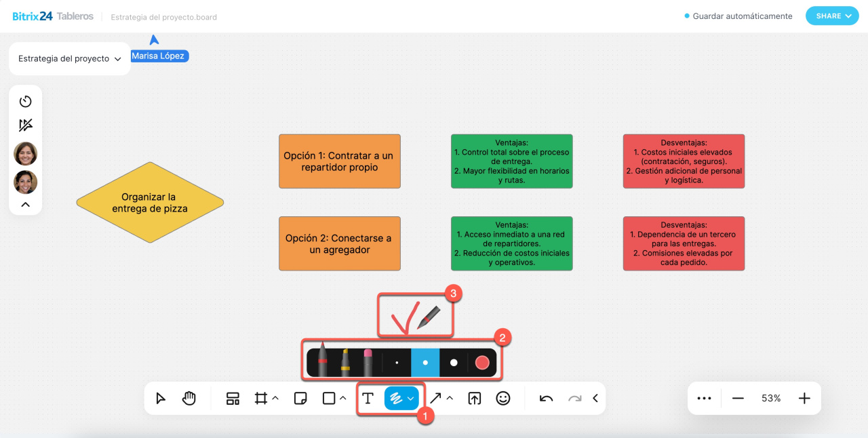Image resolution: width=868 pixels, height=438 pixels.
Task: Zoom in with the plus button
Action: pos(804,398)
